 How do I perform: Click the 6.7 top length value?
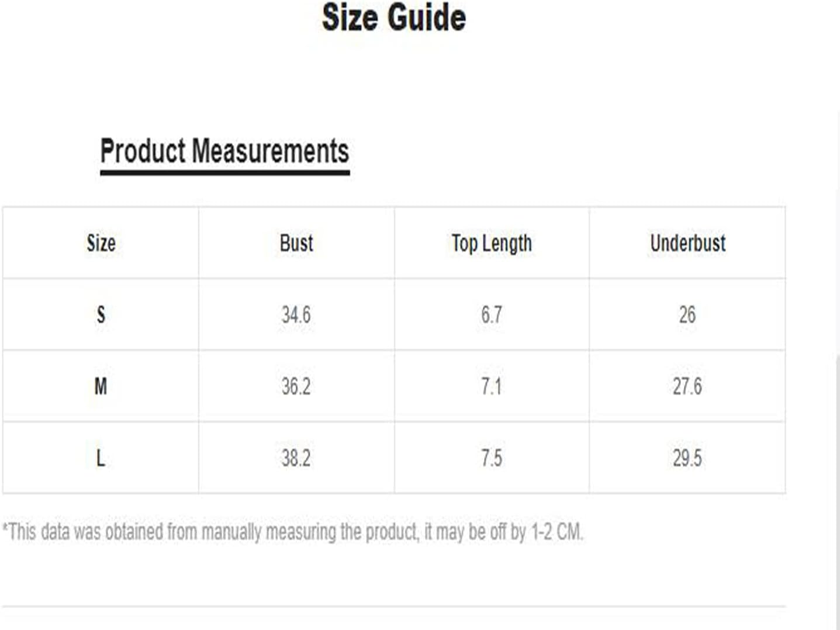(492, 315)
